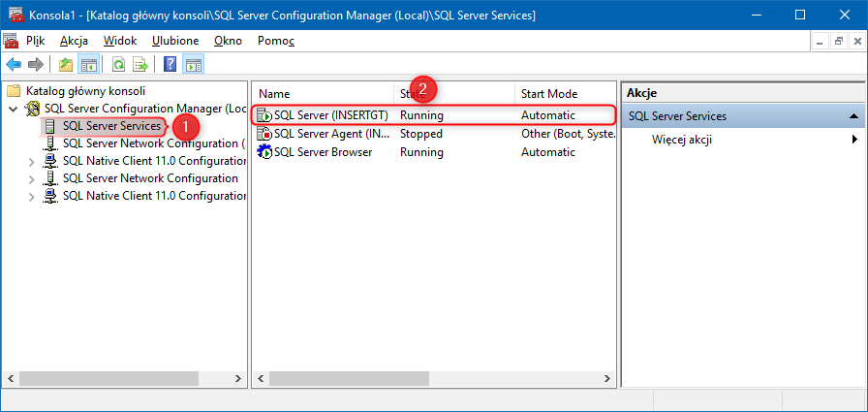Open the Ulubione menu
This screenshot has width=868, height=412.
click(x=175, y=41)
